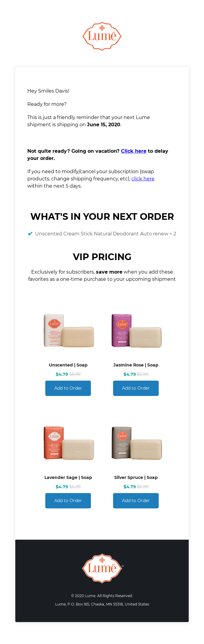Open the Jasmine Rose soap product image
204x644 pixels.
[x=136, y=331]
